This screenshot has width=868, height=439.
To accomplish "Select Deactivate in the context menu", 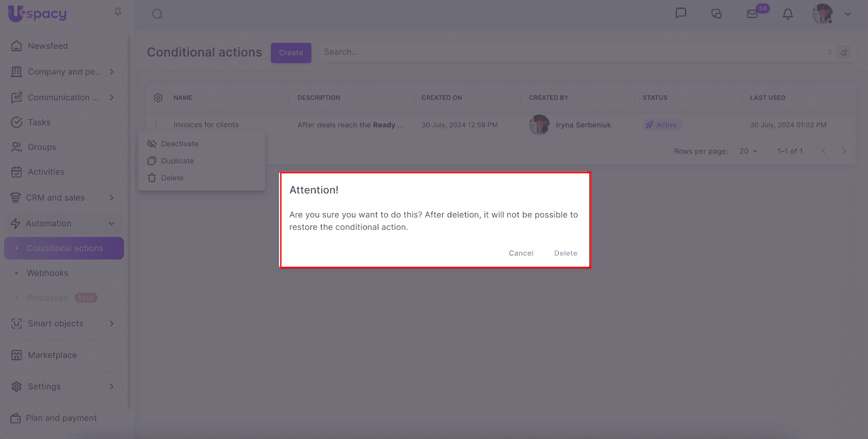I will coord(180,144).
